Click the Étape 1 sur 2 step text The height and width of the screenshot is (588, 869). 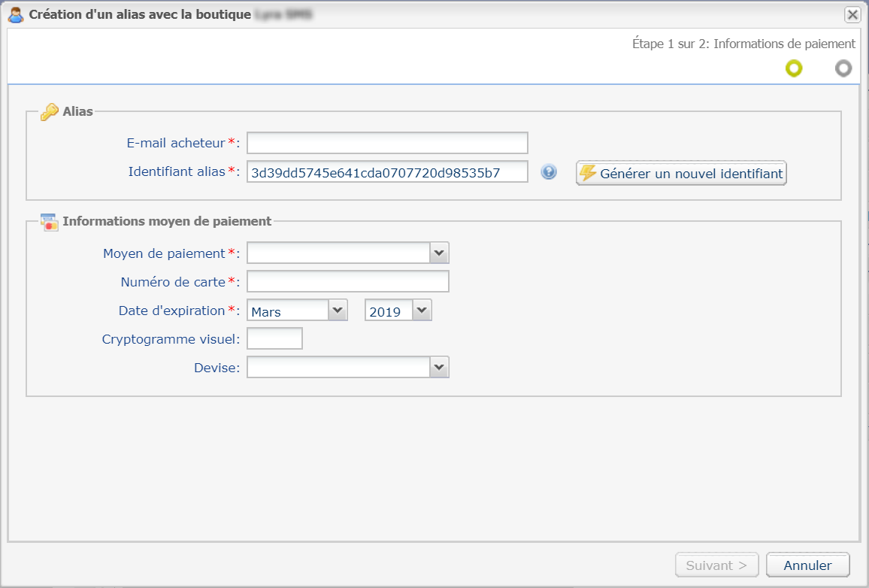(743, 44)
